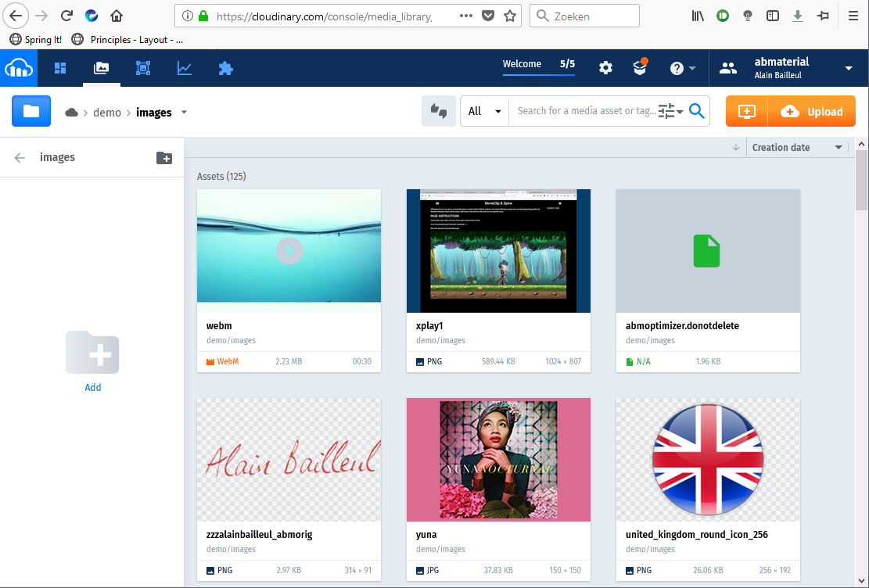Viewport: 869px width, 588px height.
Task: Open the advanced search filter sliders icon
Action: pos(670,111)
